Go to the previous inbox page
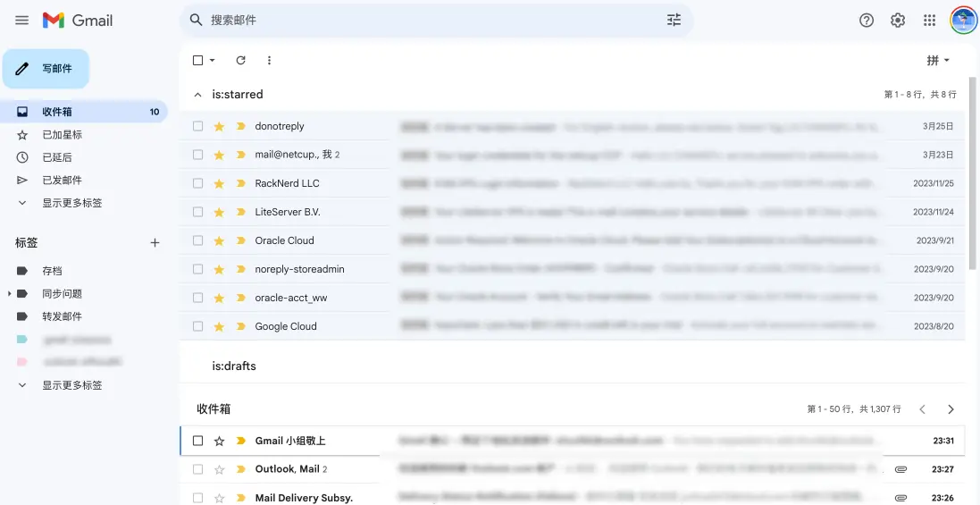This screenshot has width=980, height=505. tap(923, 409)
